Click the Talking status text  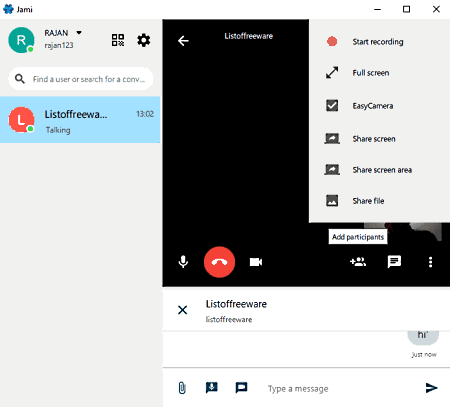coord(58,130)
